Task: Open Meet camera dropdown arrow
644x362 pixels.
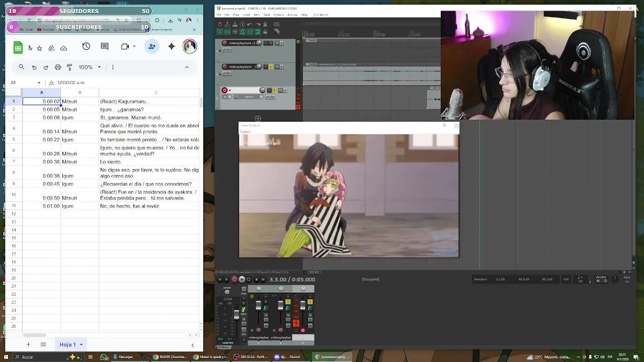Action: [x=134, y=46]
